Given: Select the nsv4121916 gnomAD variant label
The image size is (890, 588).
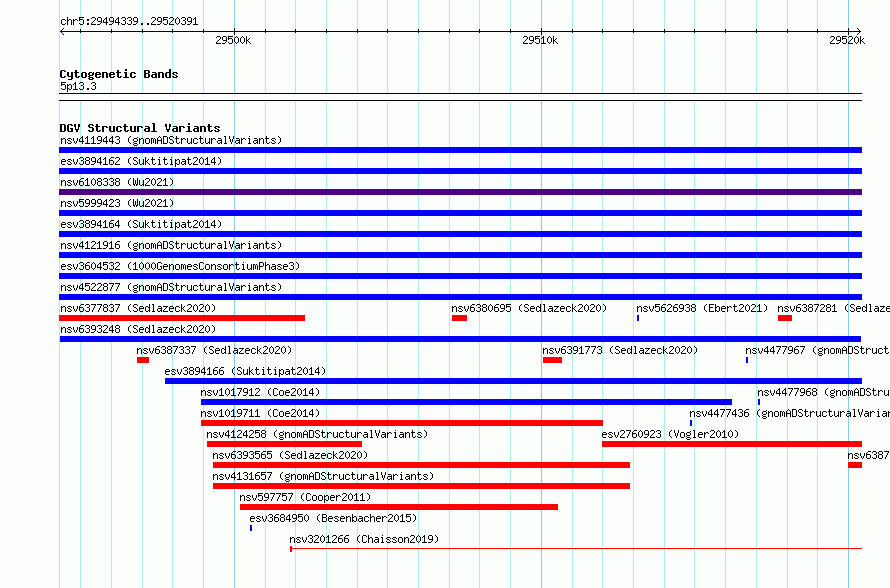Looking at the screenshot, I should click(171, 245).
